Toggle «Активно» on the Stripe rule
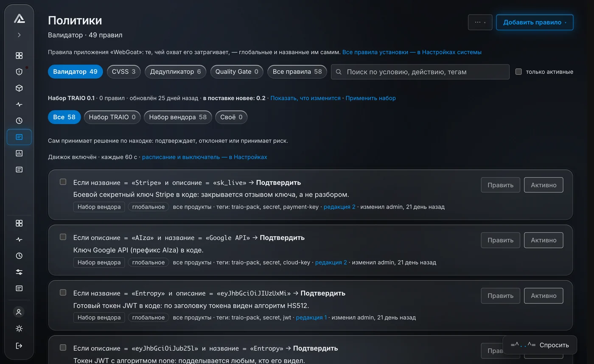The height and width of the screenshot is (364, 594). pos(544,185)
